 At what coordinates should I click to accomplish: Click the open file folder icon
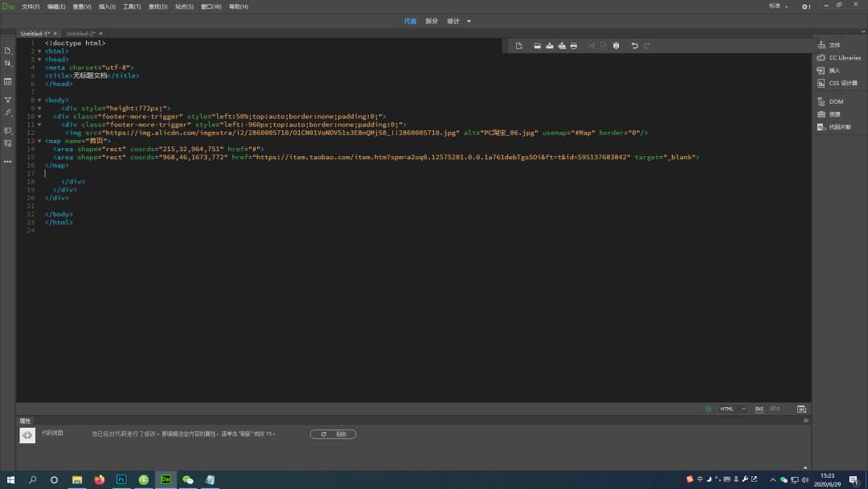(537, 46)
